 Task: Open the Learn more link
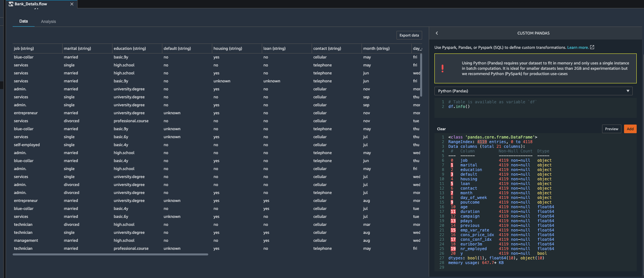point(577,47)
